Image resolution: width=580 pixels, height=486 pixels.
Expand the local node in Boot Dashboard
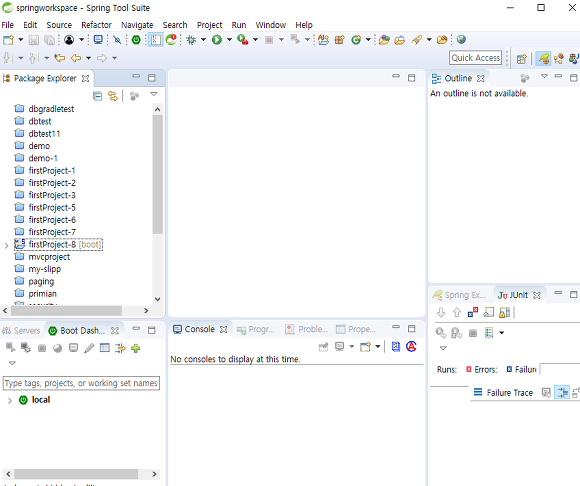tap(10, 401)
